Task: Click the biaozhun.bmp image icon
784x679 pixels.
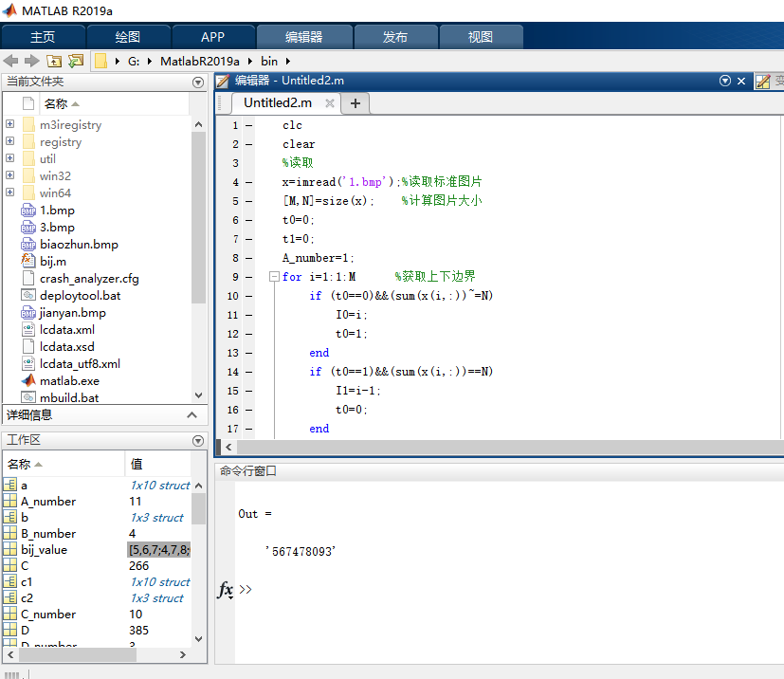Action: coord(28,245)
